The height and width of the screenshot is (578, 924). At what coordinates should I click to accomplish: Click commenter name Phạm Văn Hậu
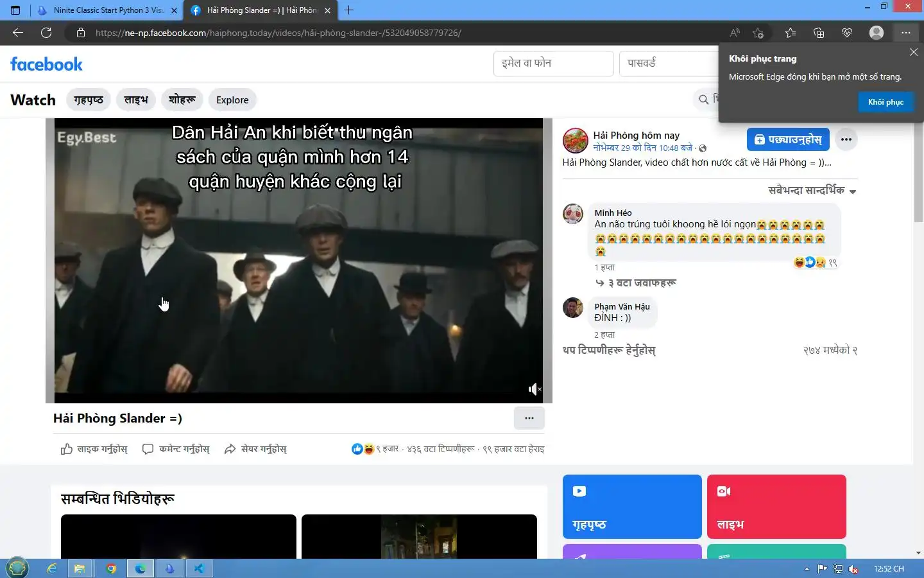(x=622, y=306)
